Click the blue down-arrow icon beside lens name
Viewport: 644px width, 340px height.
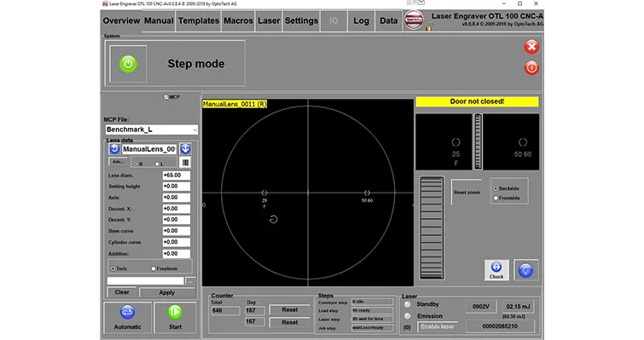186,149
